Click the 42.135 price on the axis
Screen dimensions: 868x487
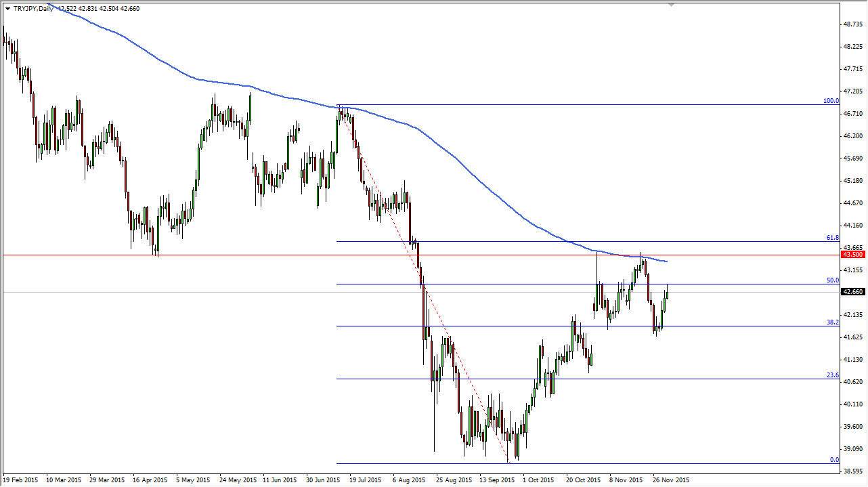852,315
